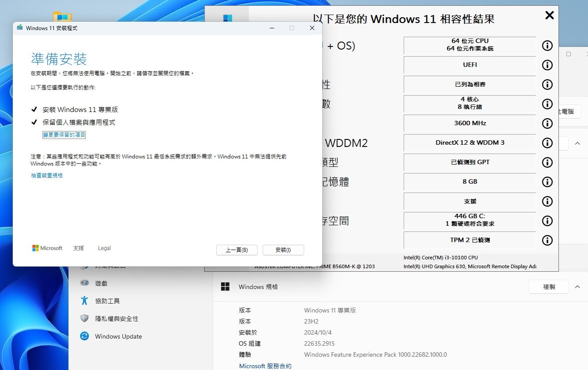Viewport: 588px width, 370px height.
Task: Click 安裝(I) button in setup window
Action: coord(283,250)
